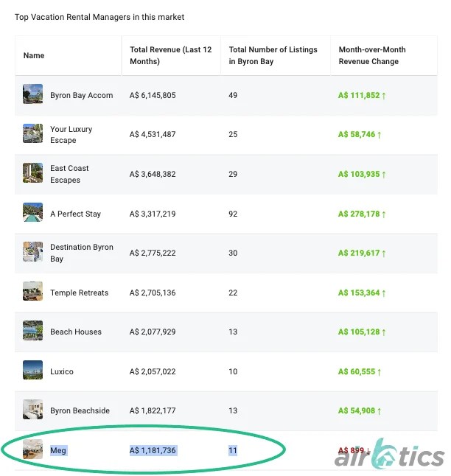Screen dimensions: 451x476
Task: Click revenue change A$ 278,178
Action: pyautogui.click(x=362, y=214)
